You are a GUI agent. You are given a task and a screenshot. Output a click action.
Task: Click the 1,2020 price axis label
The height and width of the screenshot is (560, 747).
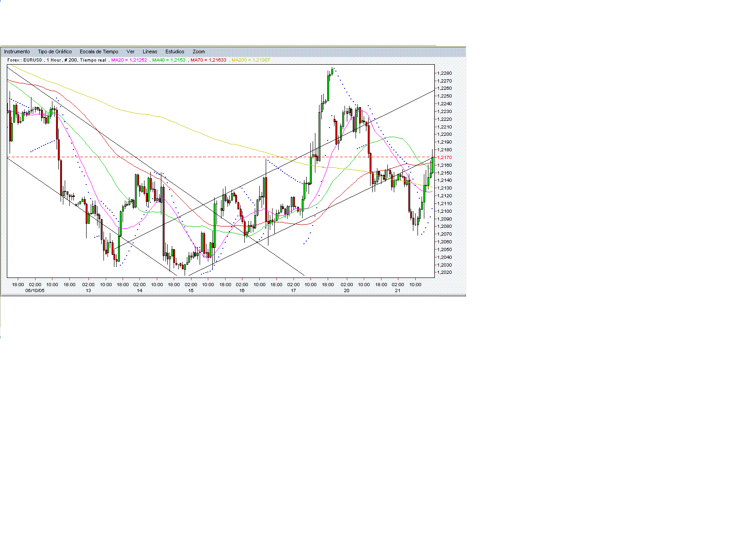point(444,272)
